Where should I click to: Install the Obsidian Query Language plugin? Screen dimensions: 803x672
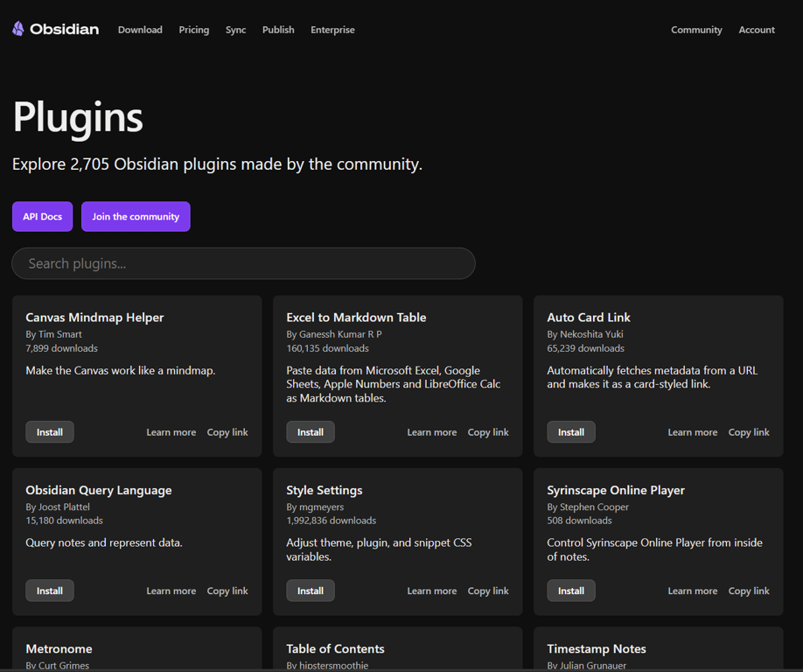point(50,591)
